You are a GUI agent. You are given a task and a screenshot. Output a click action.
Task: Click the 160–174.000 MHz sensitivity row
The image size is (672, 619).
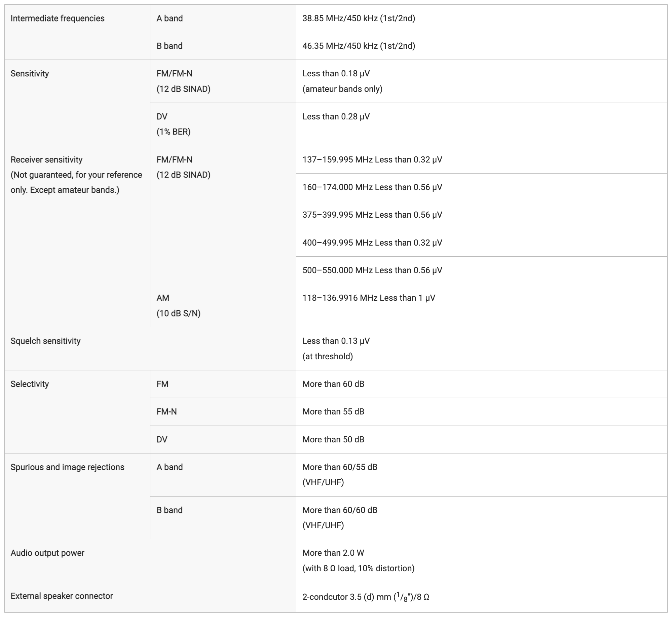click(x=482, y=187)
